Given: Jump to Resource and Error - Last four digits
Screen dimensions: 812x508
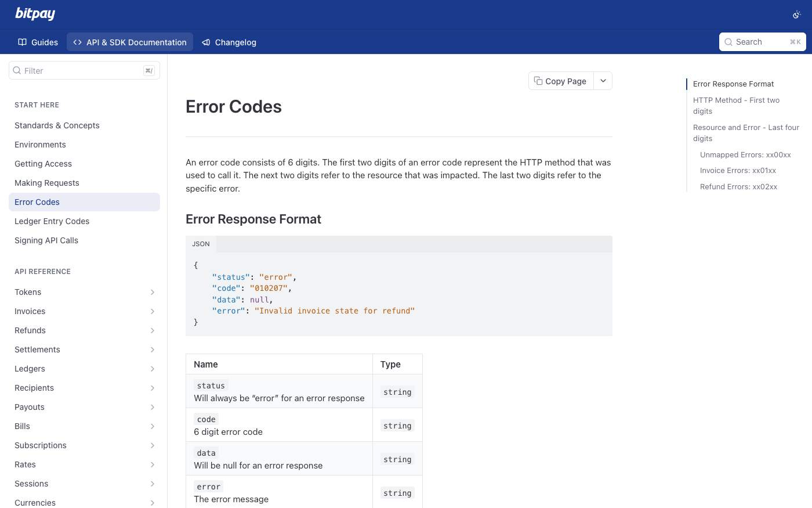Looking at the screenshot, I should pos(746,133).
